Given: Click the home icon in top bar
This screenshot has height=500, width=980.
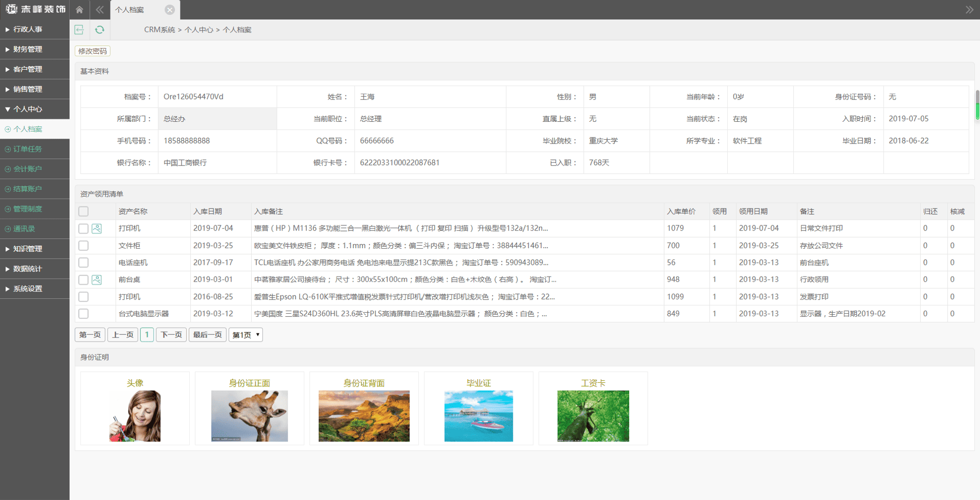Looking at the screenshot, I should [x=79, y=10].
